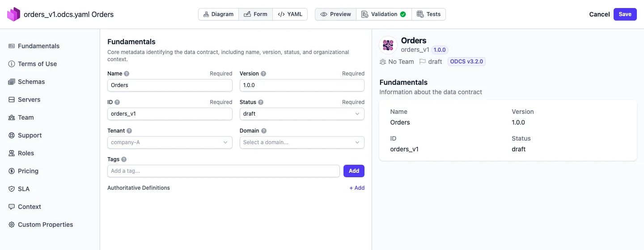644x250 pixels.
Task: Click the Servers sidebar icon
Action: coord(12,100)
